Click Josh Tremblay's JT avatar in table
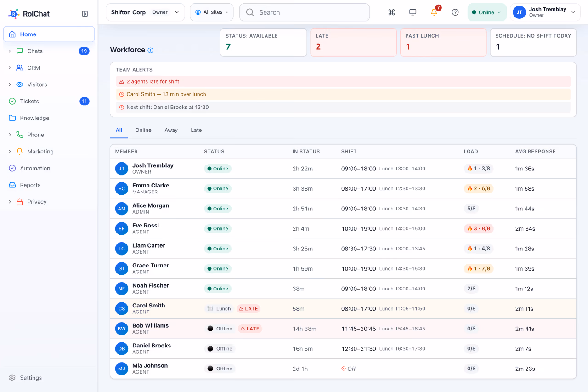Image resolution: width=588 pixels, height=392 pixels. pyautogui.click(x=122, y=169)
